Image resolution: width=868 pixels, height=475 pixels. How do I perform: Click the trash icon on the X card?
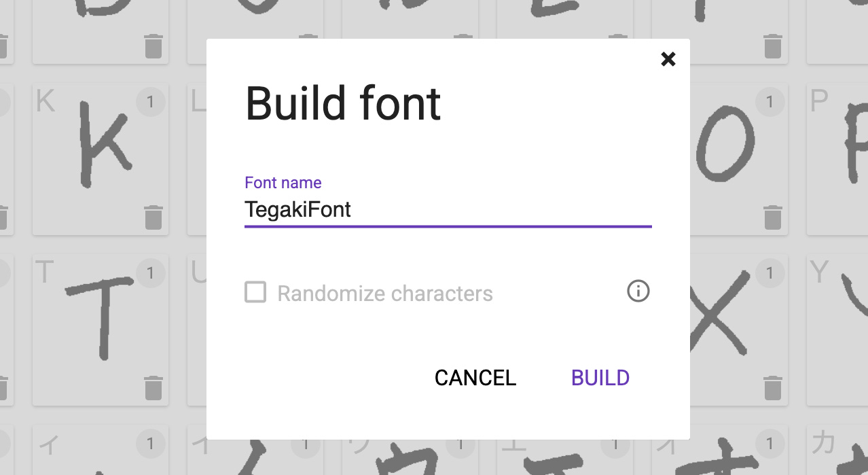tap(772, 388)
